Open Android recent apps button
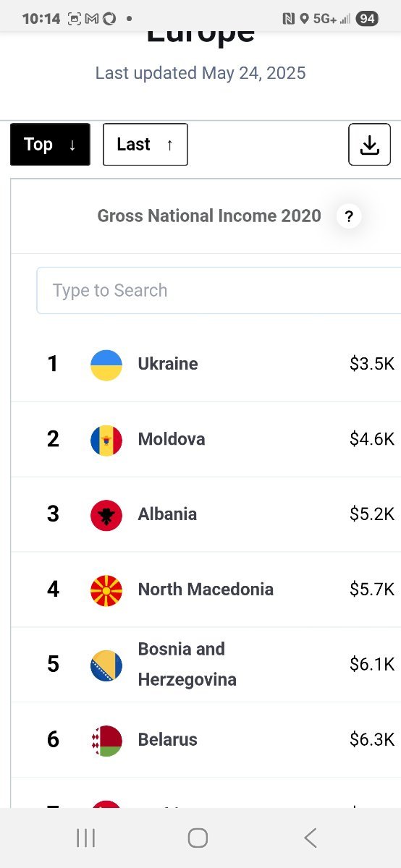 pos(85,838)
